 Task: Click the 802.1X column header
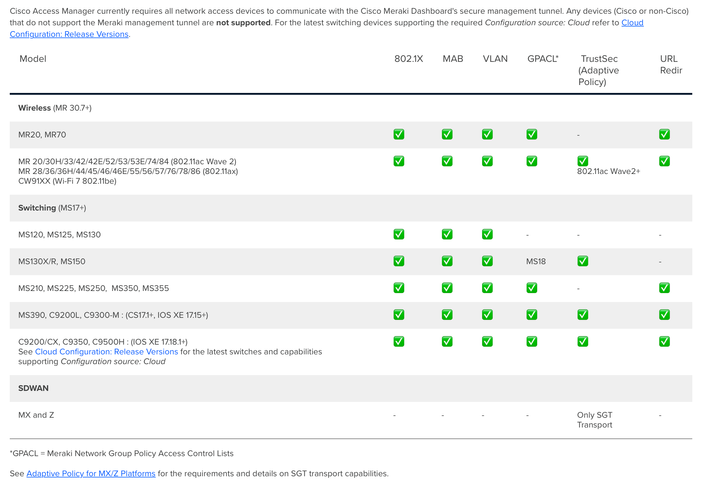point(408,59)
